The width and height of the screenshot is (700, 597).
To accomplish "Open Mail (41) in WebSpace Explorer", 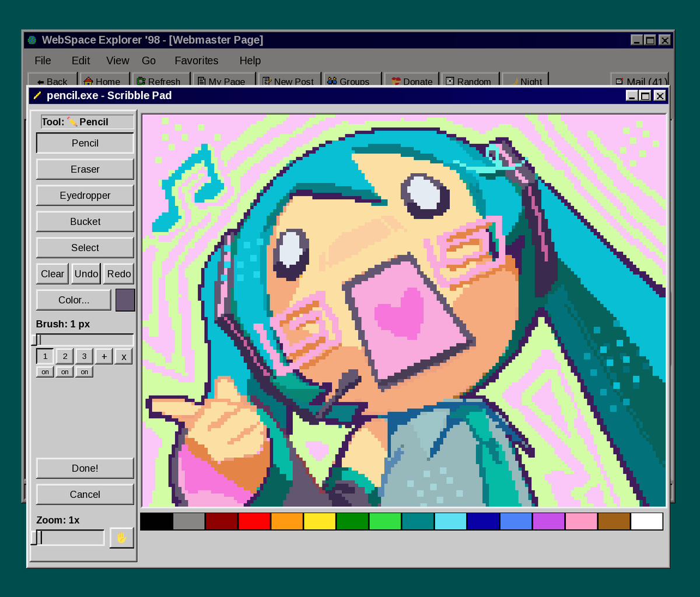I will pyautogui.click(x=639, y=80).
